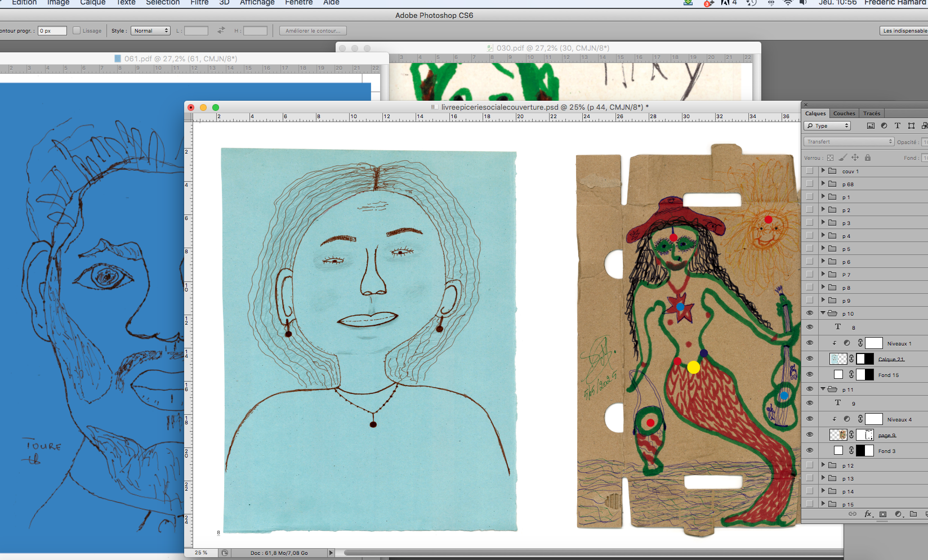Expand the p 5 group
Screen dimensions: 928x560
click(823, 248)
